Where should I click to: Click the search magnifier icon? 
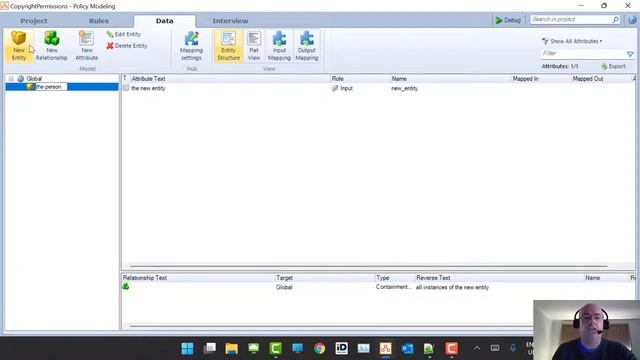click(616, 20)
